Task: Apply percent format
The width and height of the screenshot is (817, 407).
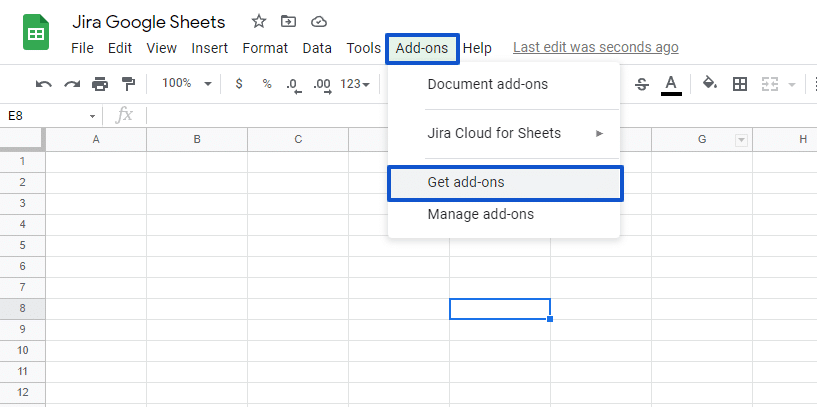Action: coord(267,84)
